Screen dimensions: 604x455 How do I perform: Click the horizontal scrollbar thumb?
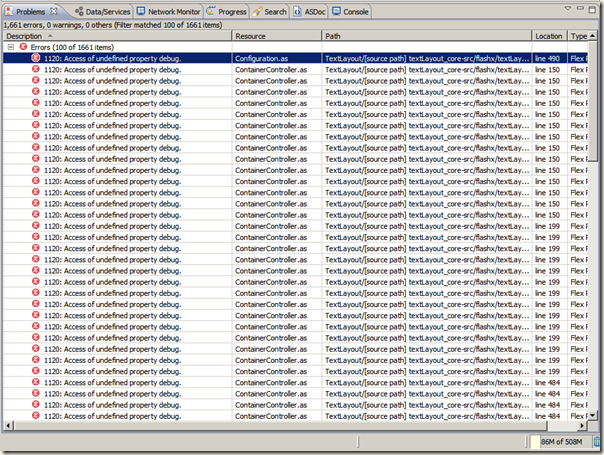(x=280, y=426)
